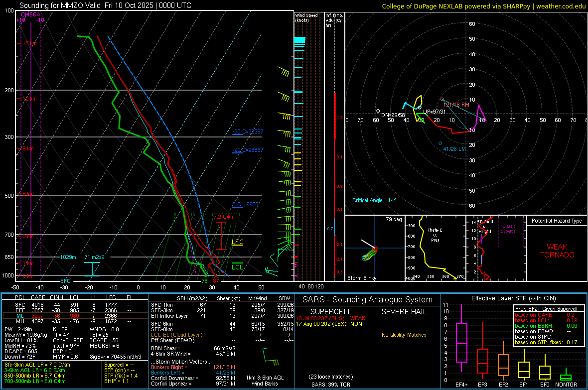Click the 1029m effective inflow label

[68, 257]
